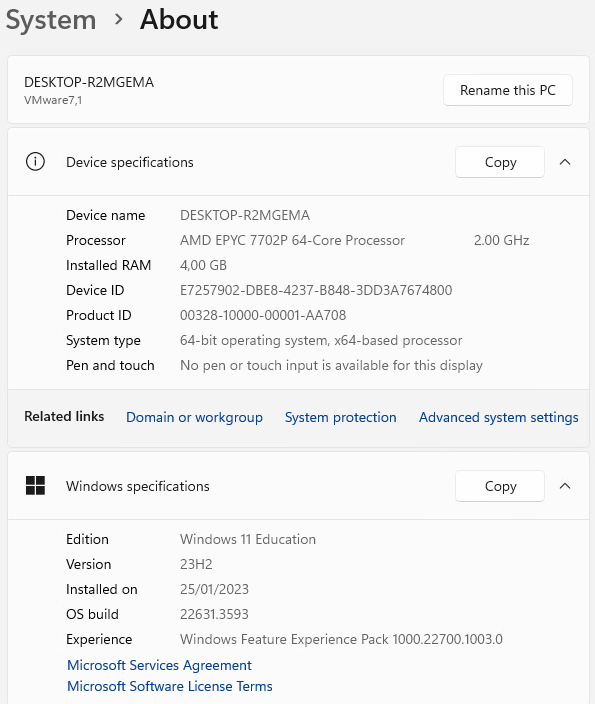Click the Edition label
The height and width of the screenshot is (704, 595).
87,539
